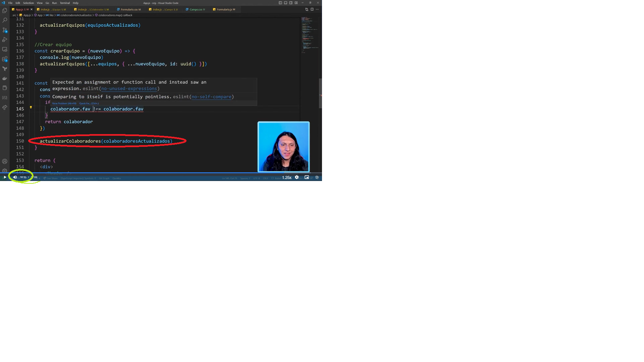Open the Docker view icon
The height and width of the screenshot is (362, 644).
(5, 78)
